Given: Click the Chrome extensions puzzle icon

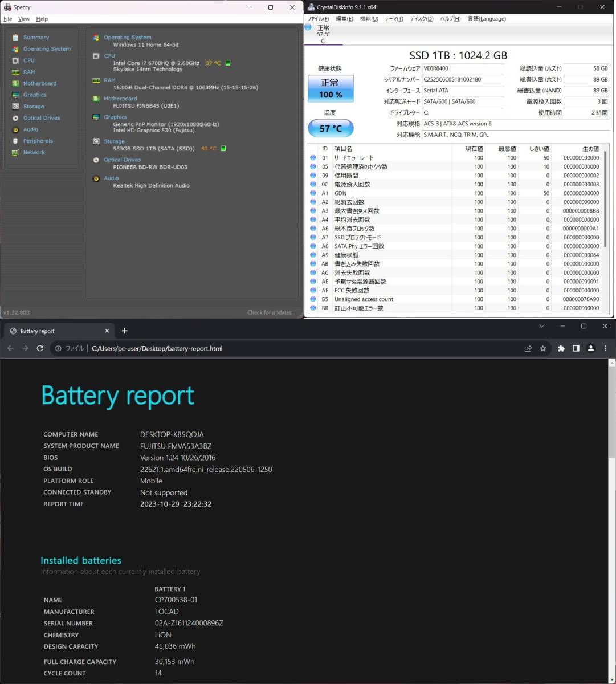Looking at the screenshot, I should [x=561, y=348].
